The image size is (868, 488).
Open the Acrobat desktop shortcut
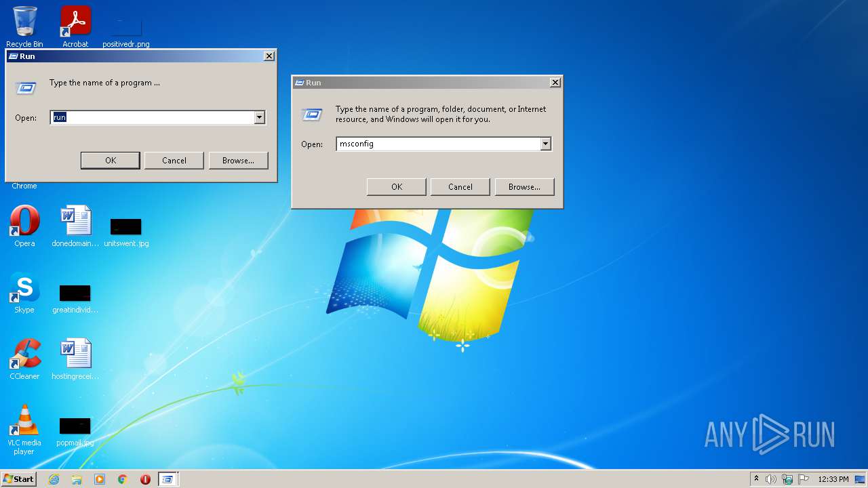point(75,26)
